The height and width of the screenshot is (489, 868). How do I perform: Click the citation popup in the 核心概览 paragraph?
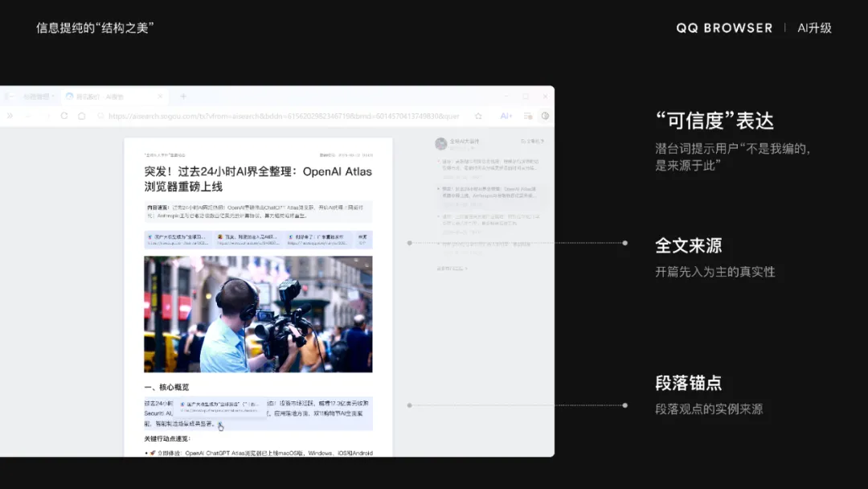pos(220,407)
